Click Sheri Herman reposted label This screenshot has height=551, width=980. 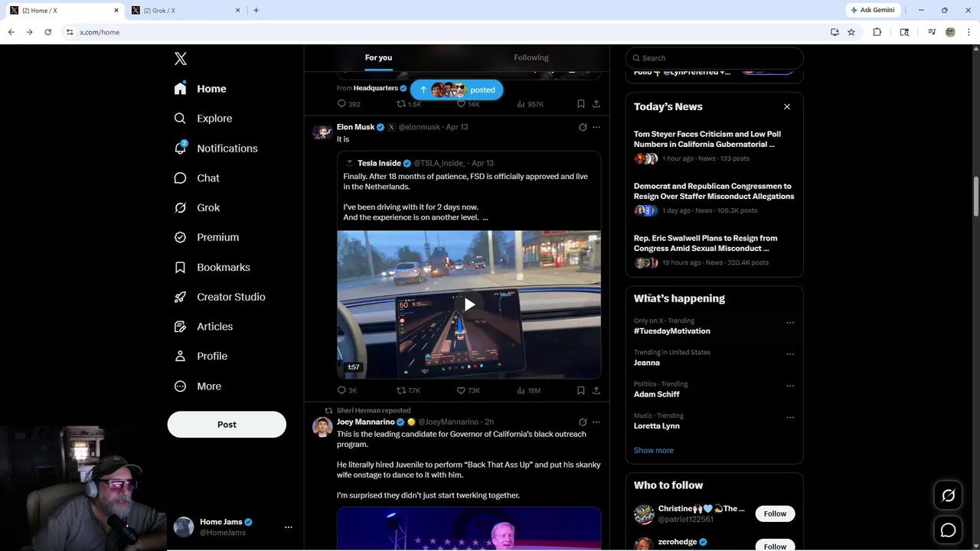coord(374,410)
